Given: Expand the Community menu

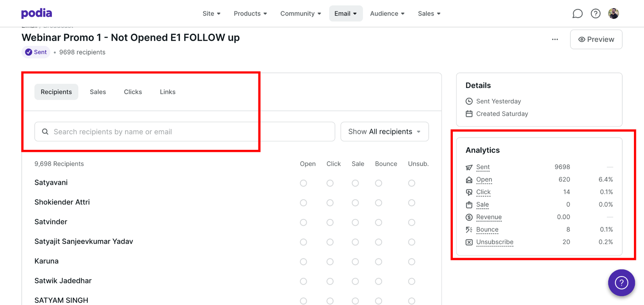Looking at the screenshot, I should point(301,14).
